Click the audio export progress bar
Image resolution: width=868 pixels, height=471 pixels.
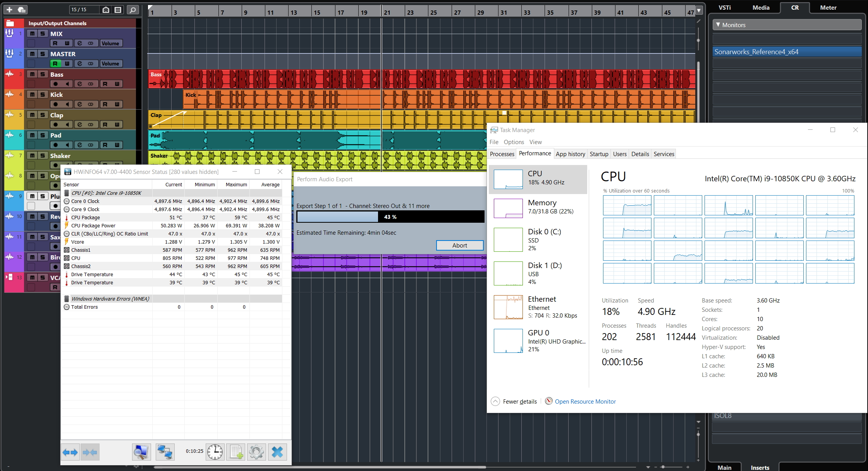pyautogui.click(x=390, y=217)
